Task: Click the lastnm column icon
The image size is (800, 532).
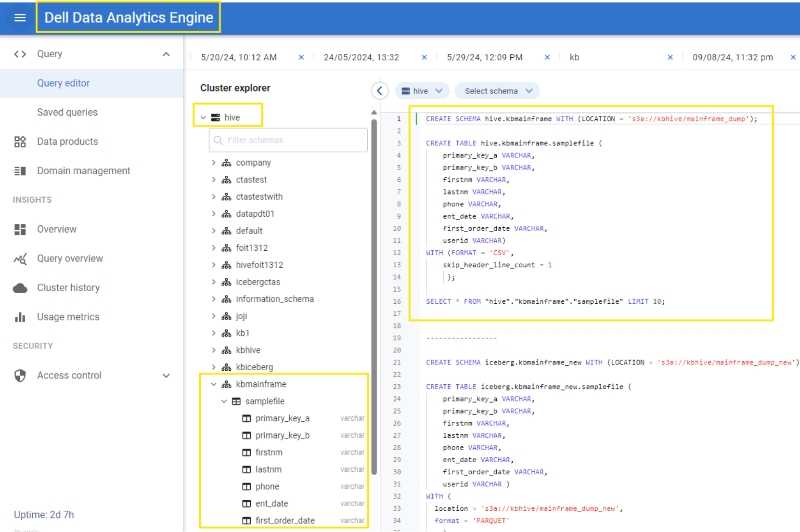Action: click(x=246, y=469)
